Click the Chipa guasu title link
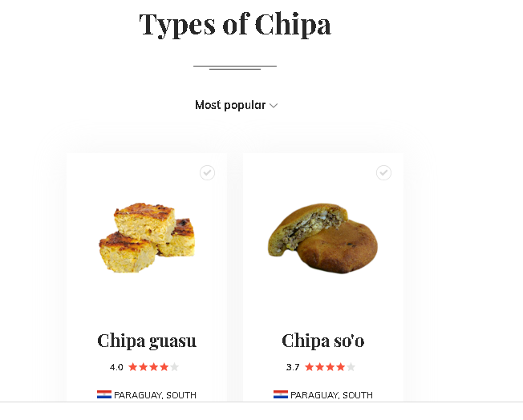523x420 pixels. (x=147, y=341)
